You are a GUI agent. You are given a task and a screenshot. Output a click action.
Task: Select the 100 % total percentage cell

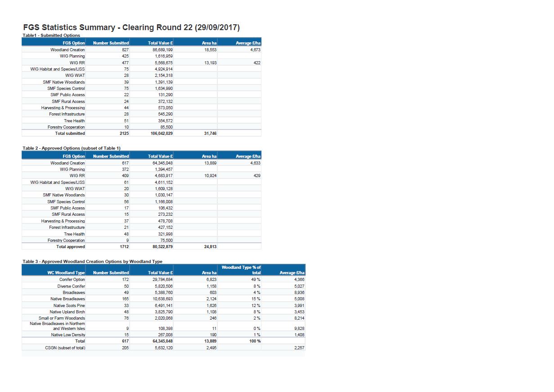click(x=255, y=341)
